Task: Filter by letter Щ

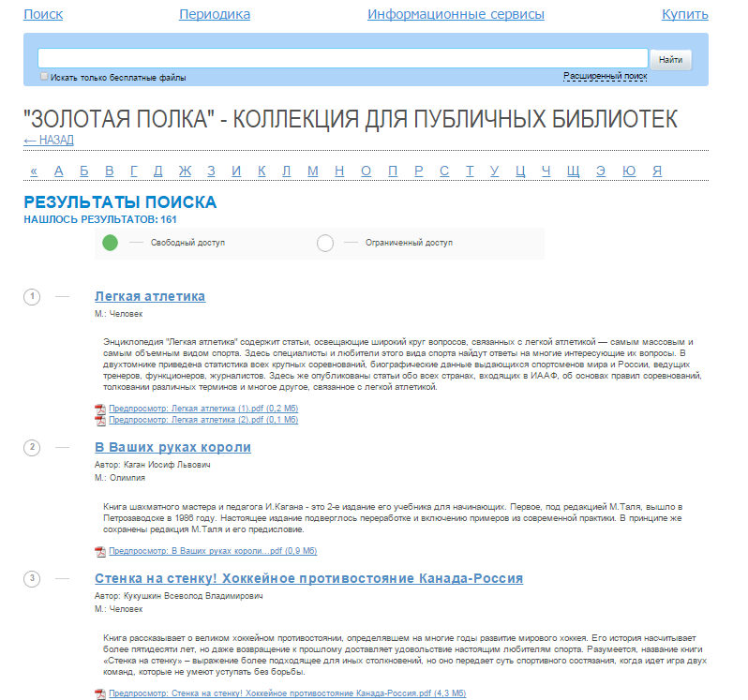Action: pyautogui.click(x=573, y=171)
